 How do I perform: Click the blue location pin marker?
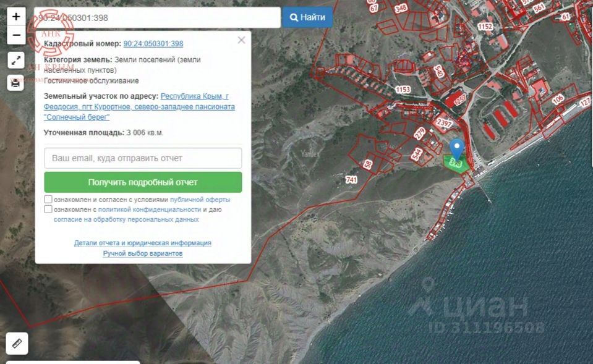[x=457, y=148]
